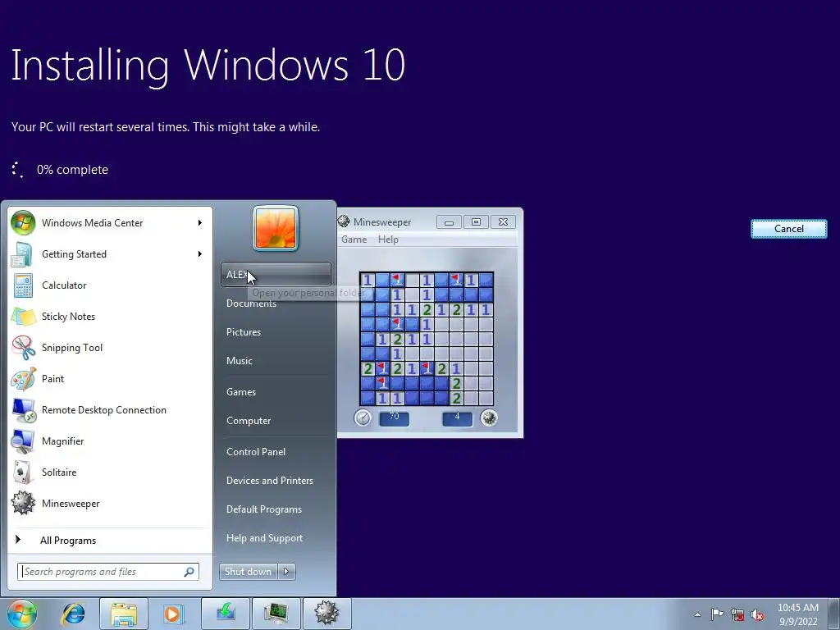This screenshot has height=630, width=840.
Task: Open the Help menu in Minesweeper
Action: click(x=388, y=240)
